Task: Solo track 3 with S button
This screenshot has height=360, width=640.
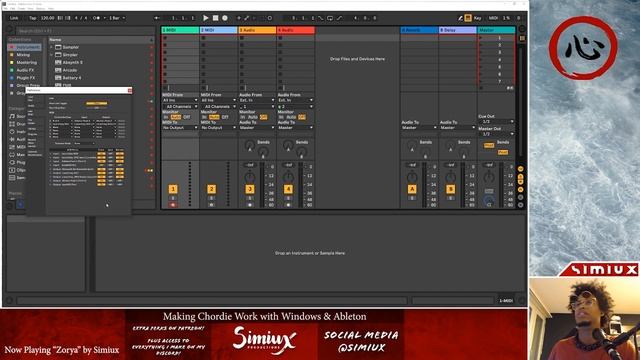Action: pyautogui.click(x=249, y=198)
